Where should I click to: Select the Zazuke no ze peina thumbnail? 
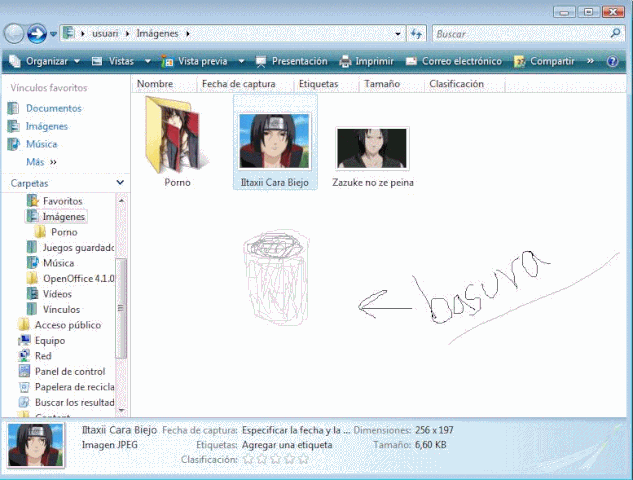373,157
